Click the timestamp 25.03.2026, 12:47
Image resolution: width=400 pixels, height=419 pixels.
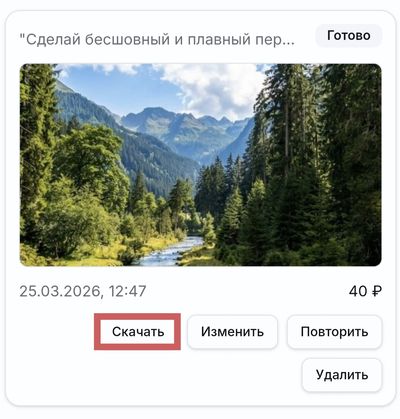(x=83, y=291)
